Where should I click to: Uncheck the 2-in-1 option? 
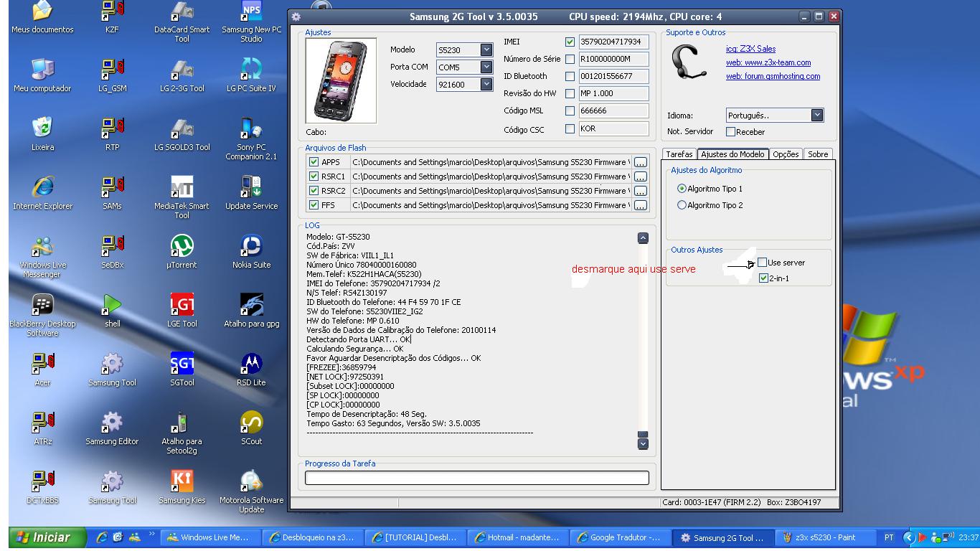(763, 278)
